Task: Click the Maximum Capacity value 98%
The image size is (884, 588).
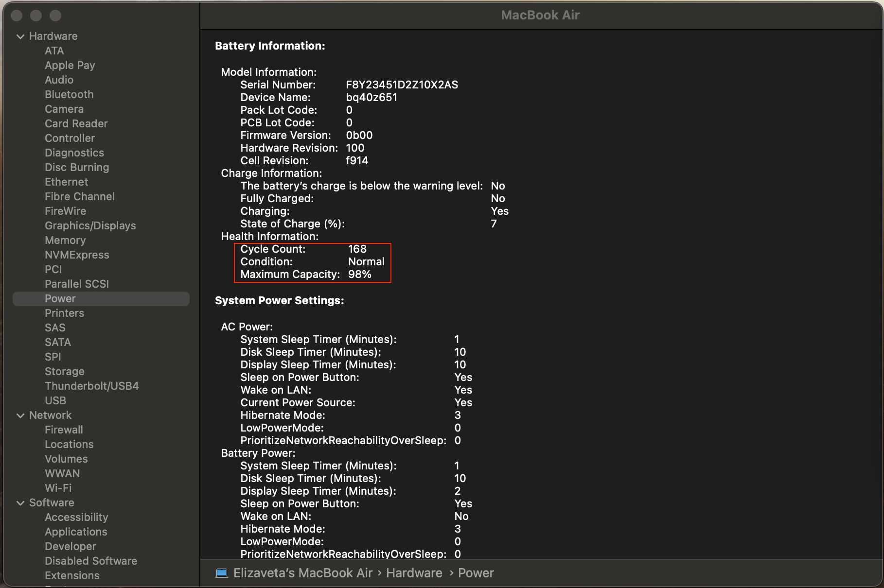Action: (360, 274)
